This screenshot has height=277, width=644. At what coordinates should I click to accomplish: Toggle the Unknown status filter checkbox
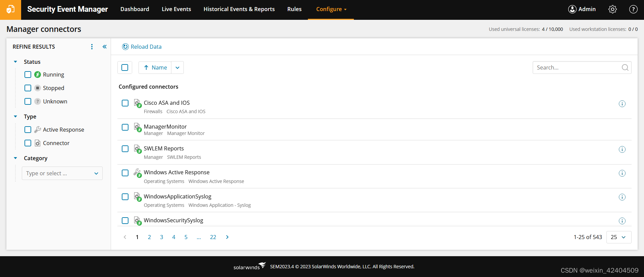click(28, 101)
